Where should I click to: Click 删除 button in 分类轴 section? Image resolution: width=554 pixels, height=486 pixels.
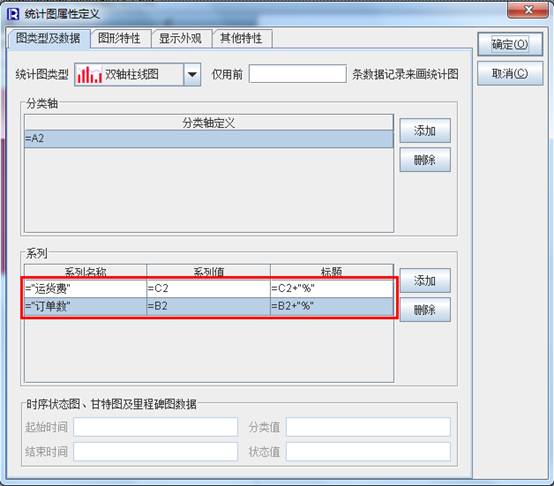[x=425, y=160]
